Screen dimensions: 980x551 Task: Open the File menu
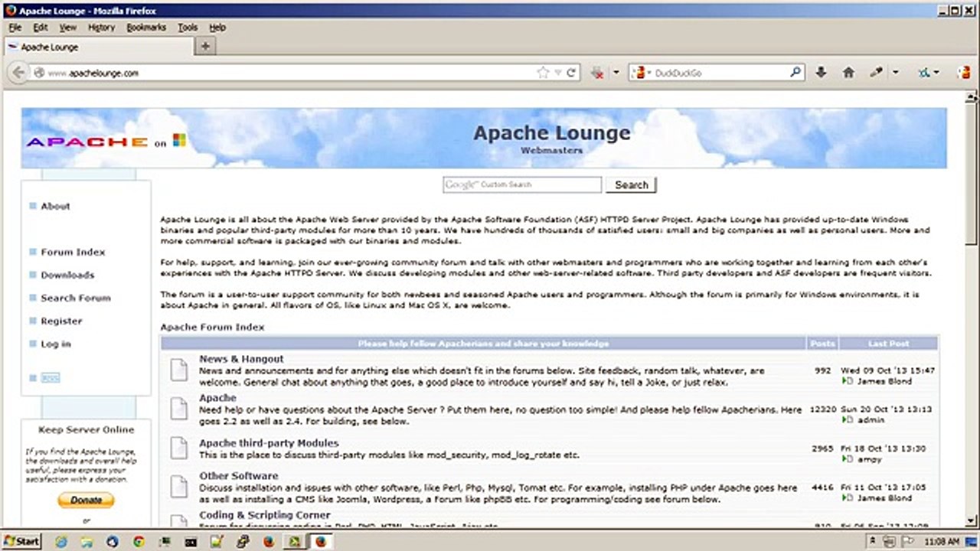click(15, 27)
